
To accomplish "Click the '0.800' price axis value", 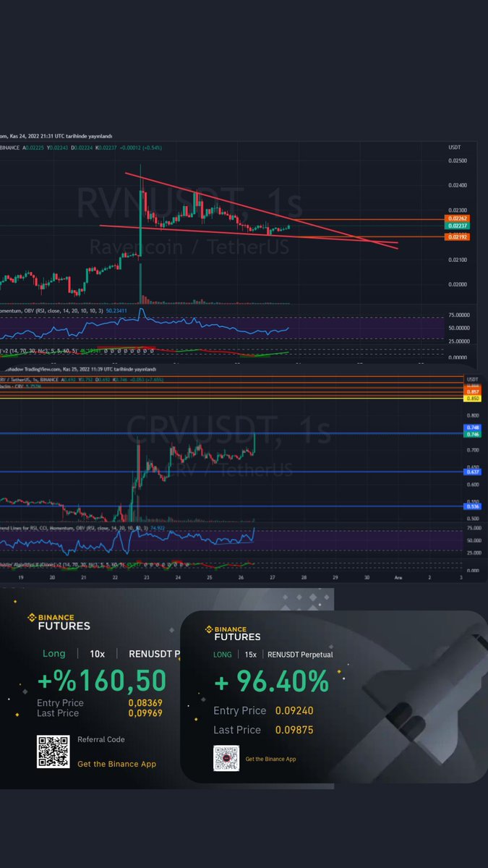I will (x=474, y=415).
